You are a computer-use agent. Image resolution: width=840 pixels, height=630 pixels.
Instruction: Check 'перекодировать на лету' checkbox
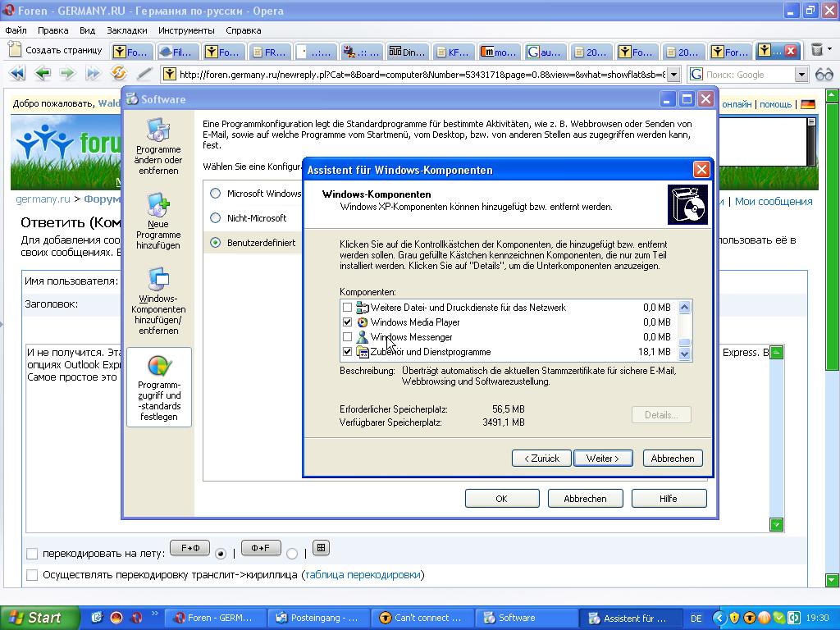click(32, 554)
